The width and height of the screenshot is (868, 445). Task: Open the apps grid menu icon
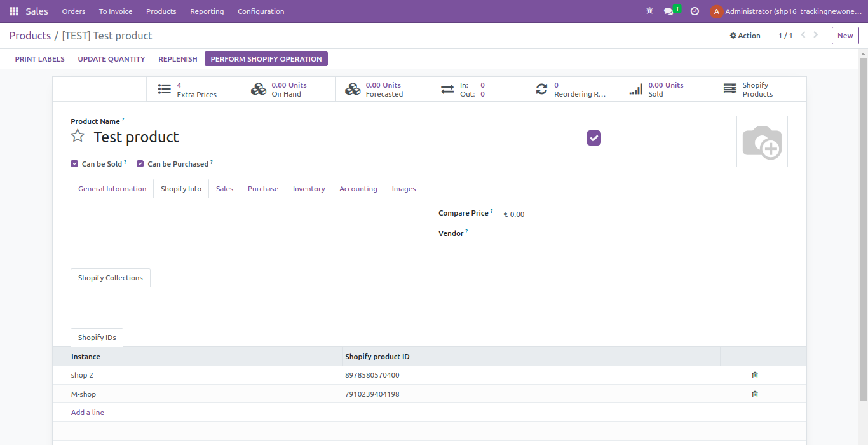(x=14, y=11)
